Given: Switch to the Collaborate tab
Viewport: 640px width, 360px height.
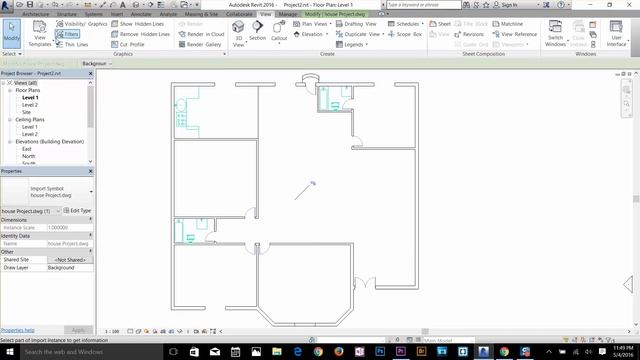Looking at the screenshot, I should [239, 14].
